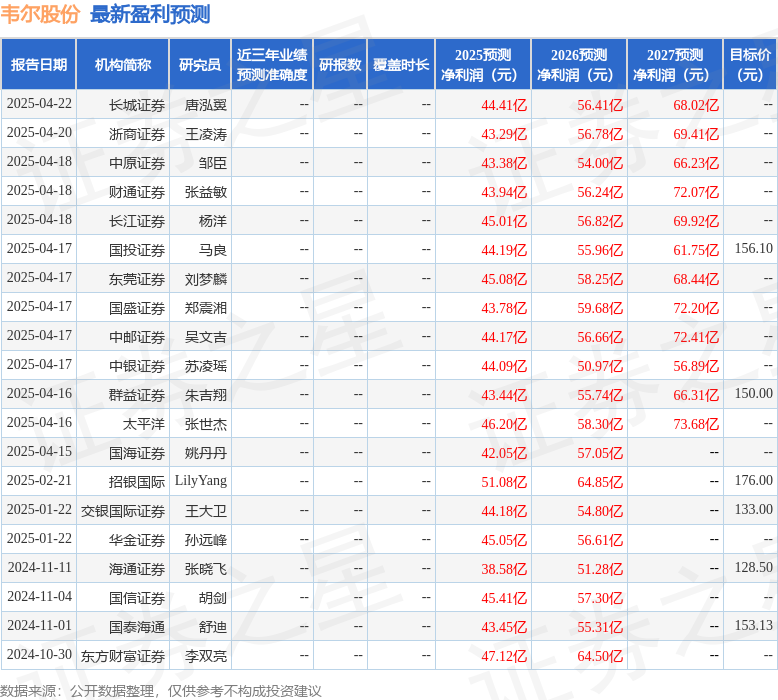
Task: Select the date cell 2025-04-22
Action: 39,104
